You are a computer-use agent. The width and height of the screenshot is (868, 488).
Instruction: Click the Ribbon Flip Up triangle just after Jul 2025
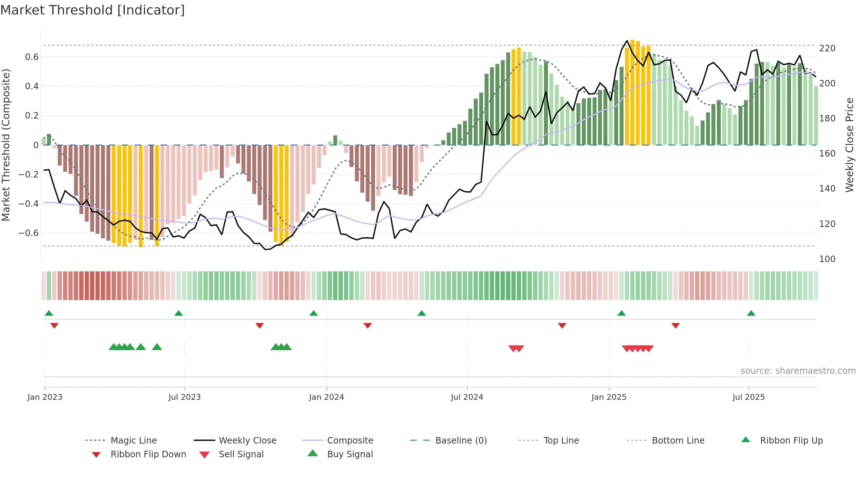(x=751, y=313)
